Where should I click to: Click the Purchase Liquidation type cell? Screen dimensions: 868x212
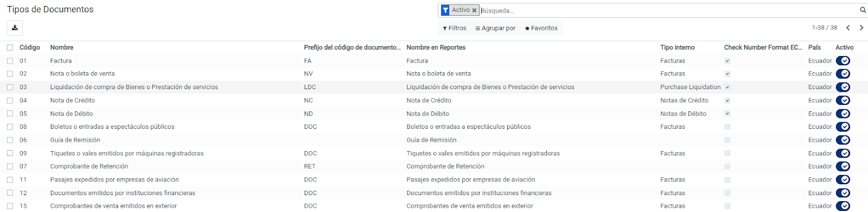(x=691, y=87)
